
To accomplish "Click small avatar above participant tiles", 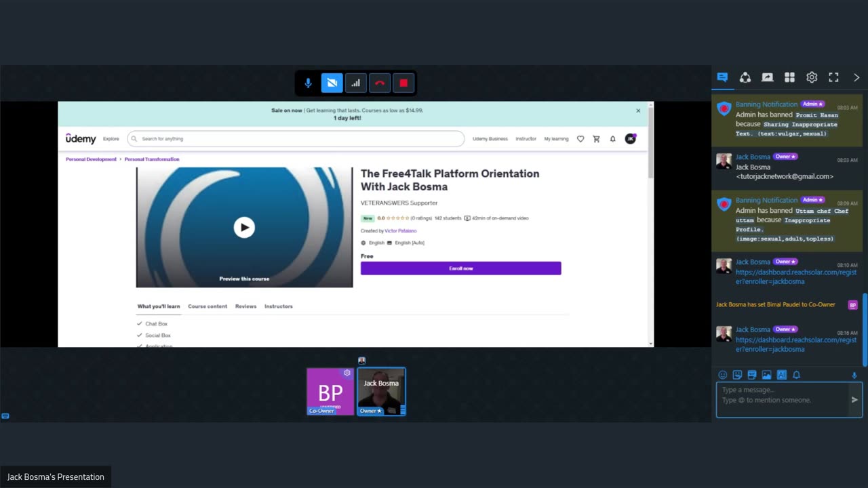I will pos(362,361).
